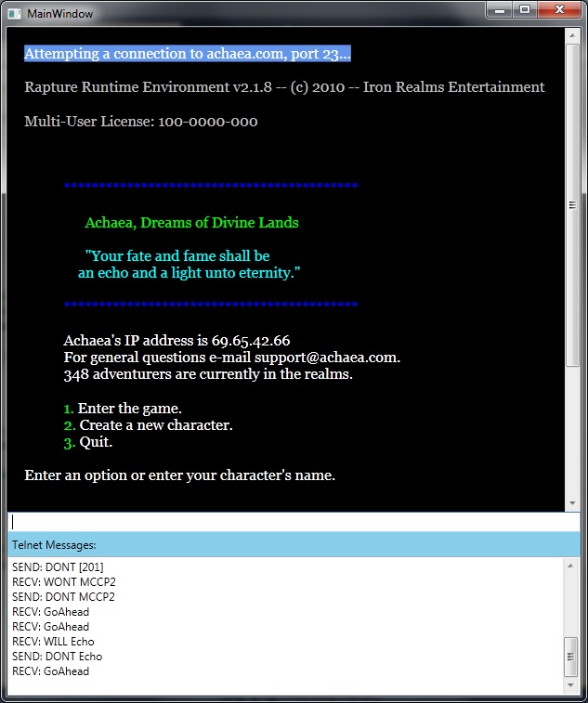Click 'SEND: DONT [201]' log entry
This screenshot has height=703, width=588.
(x=58, y=567)
